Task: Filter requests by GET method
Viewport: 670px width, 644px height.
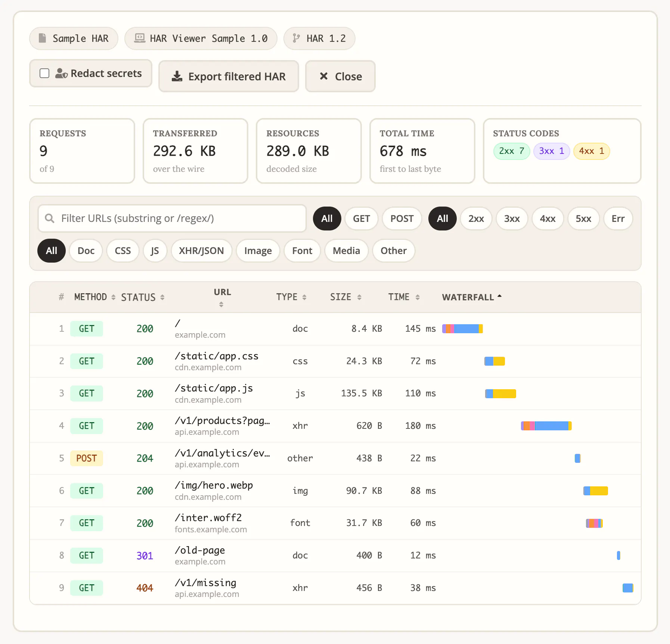Action: [362, 219]
